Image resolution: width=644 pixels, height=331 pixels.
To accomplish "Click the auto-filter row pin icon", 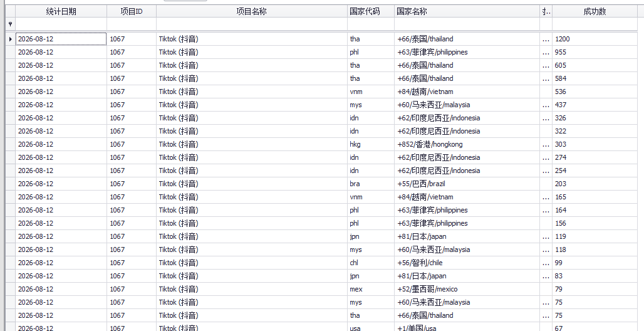I will click(x=10, y=24).
